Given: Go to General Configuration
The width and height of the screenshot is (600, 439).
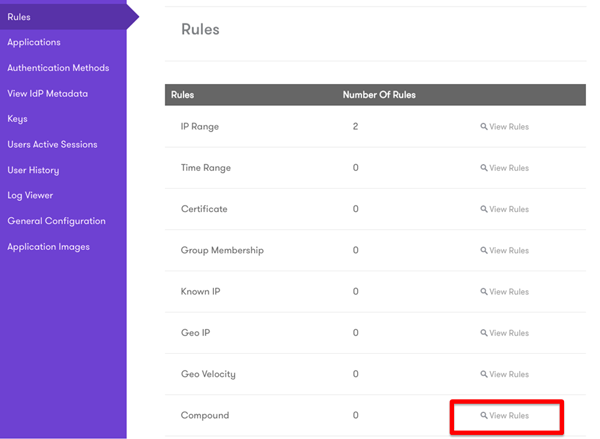Looking at the screenshot, I should 56,221.
